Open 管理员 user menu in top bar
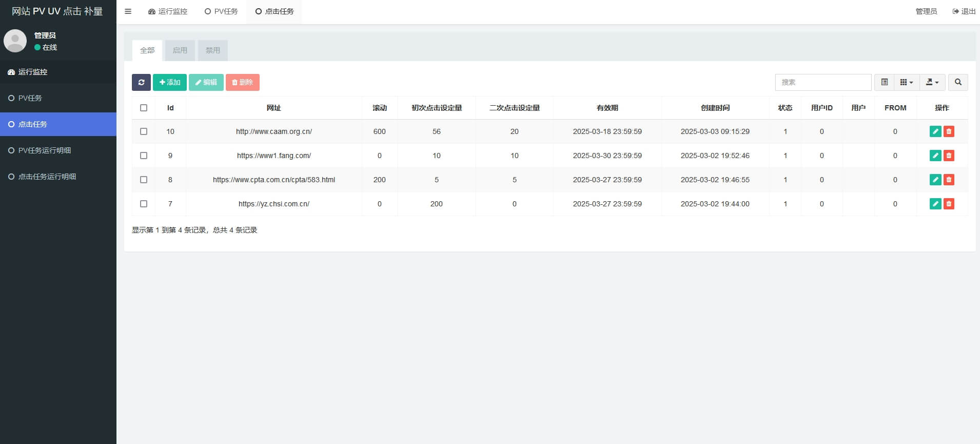The image size is (980, 444). (x=926, y=11)
